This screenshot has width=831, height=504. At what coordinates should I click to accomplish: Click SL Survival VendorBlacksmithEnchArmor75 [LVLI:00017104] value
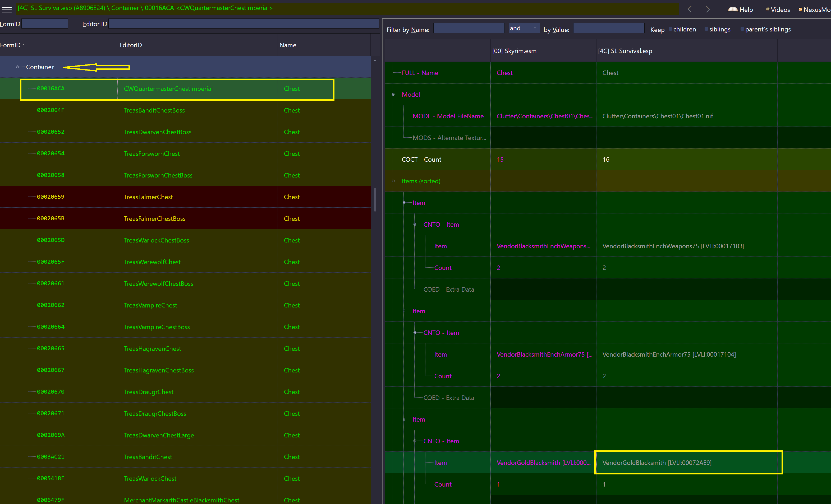[669, 354]
